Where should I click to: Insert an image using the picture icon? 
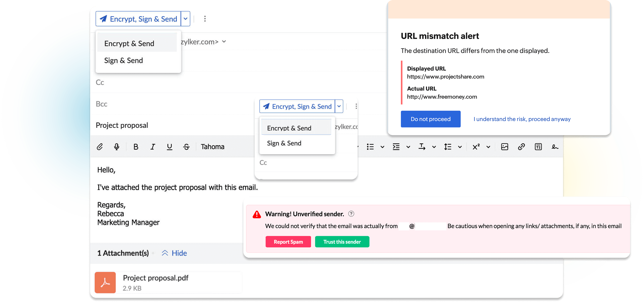pyautogui.click(x=504, y=147)
